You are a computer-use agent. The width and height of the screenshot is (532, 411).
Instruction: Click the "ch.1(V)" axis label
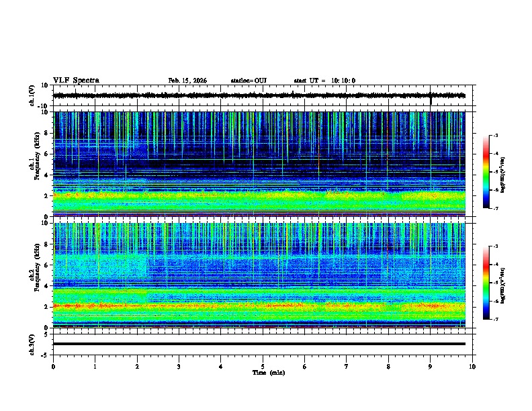32,95
